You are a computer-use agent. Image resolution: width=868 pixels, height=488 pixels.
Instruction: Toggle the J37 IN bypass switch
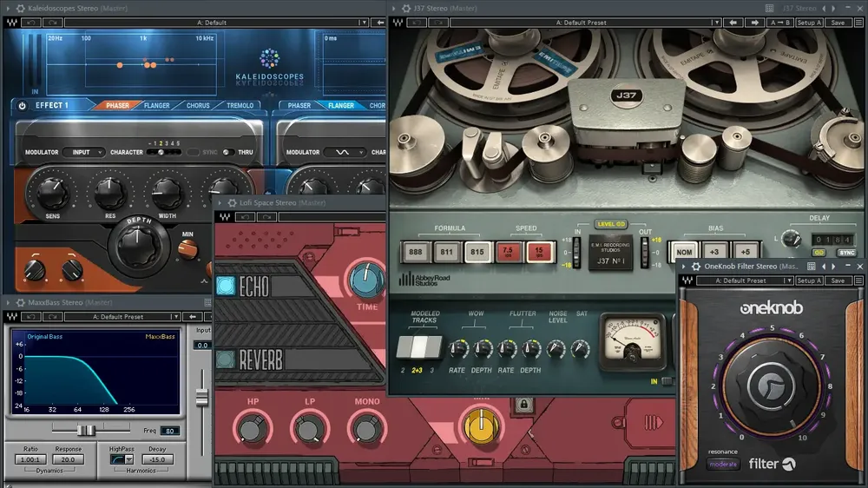pos(668,381)
